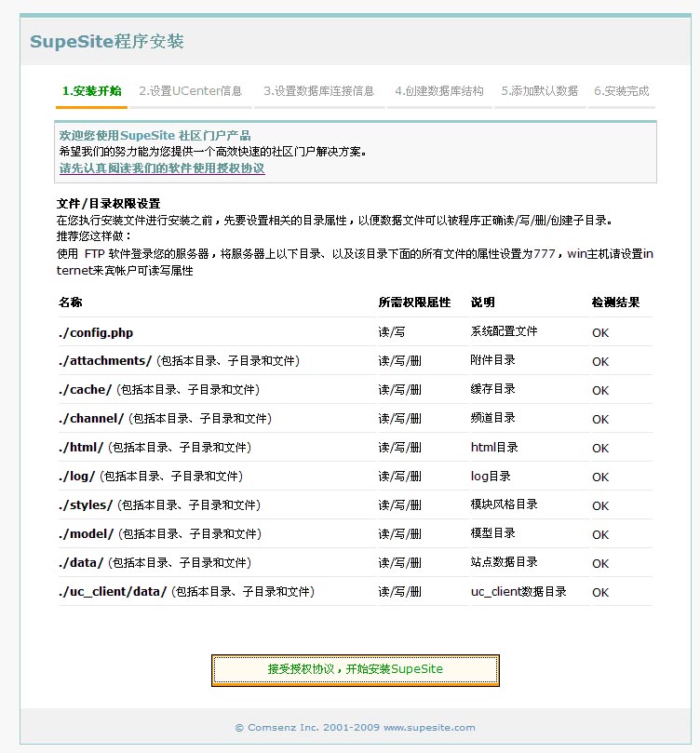700x753 pixels.
Task: Click the ./log/ directory name
Action: (77, 476)
